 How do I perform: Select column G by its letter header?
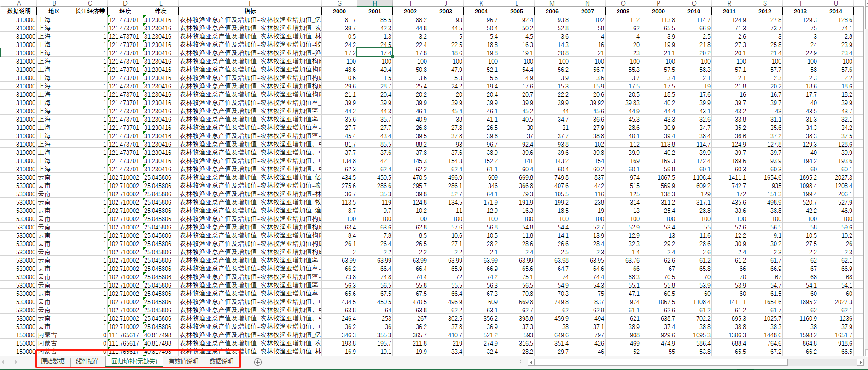point(339,3)
